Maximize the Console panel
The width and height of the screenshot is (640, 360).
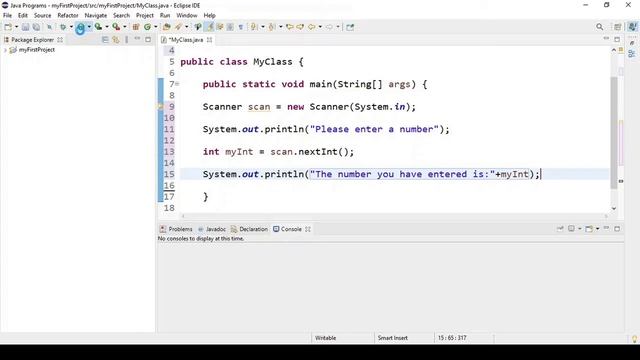(617, 229)
